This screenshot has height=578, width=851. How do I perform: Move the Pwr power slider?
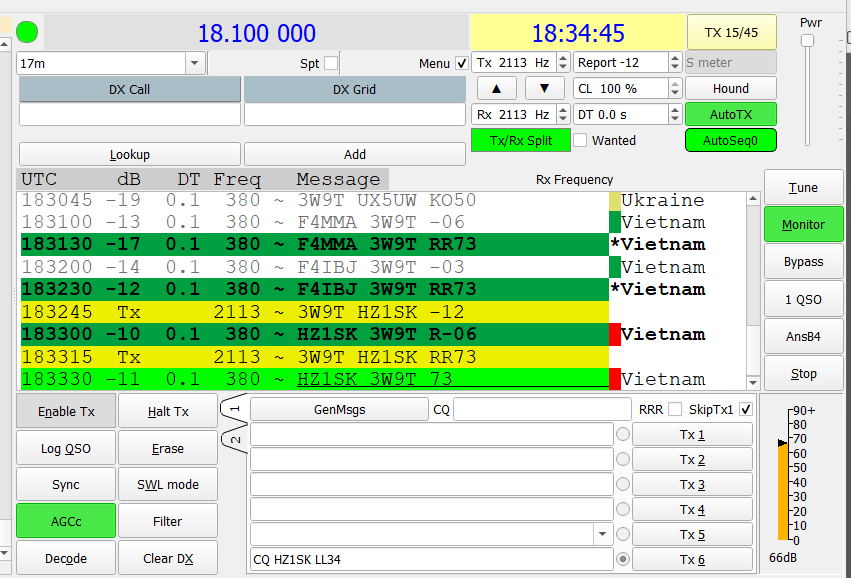[808, 41]
